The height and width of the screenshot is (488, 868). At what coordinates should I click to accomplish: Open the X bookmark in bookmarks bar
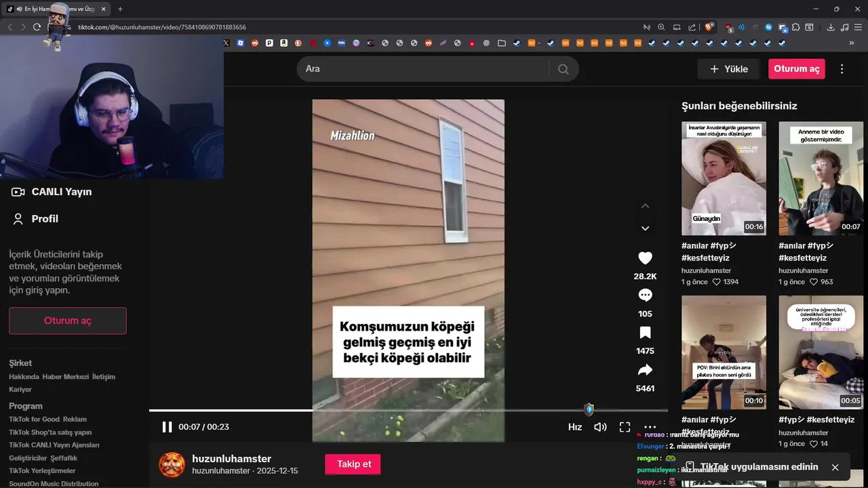[x=226, y=43]
